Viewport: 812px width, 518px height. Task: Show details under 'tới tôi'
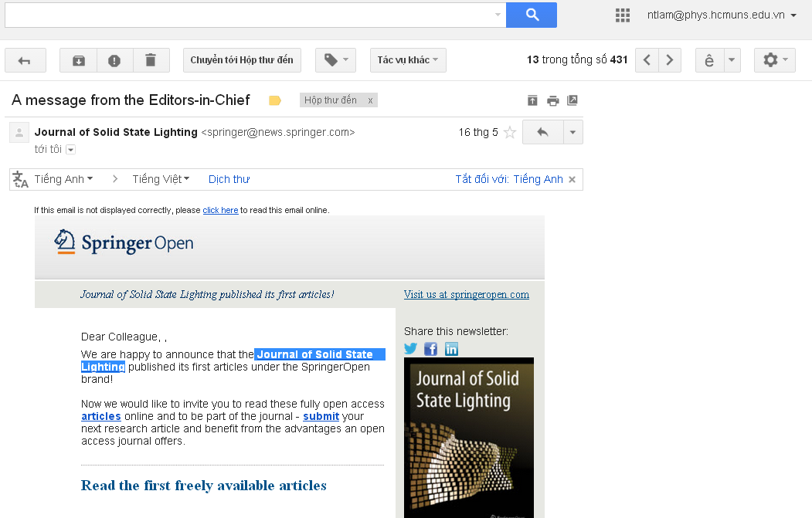tap(71, 150)
